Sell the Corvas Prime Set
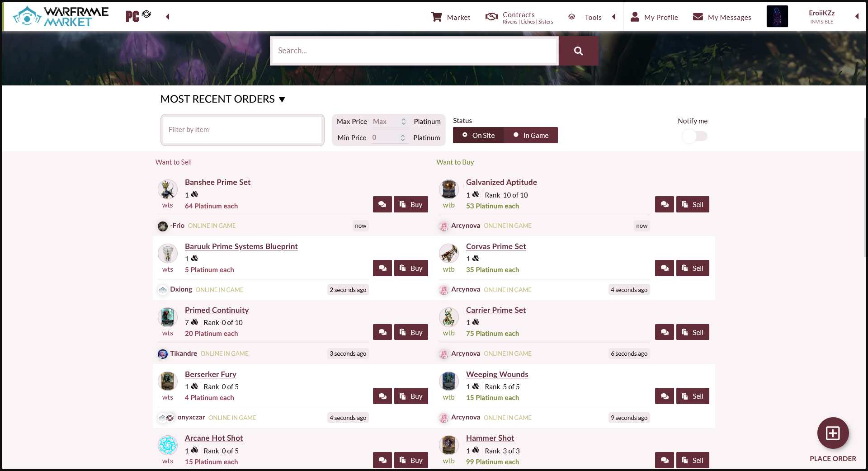This screenshot has width=868, height=471. (x=693, y=268)
